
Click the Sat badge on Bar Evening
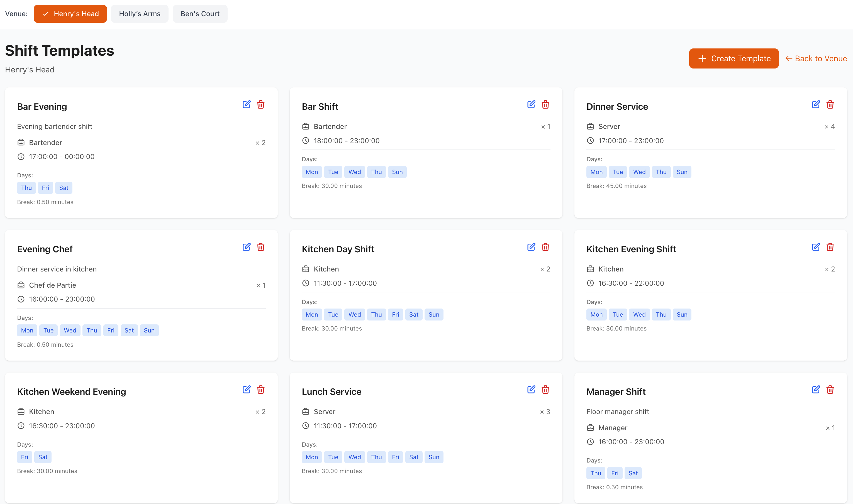(64, 187)
